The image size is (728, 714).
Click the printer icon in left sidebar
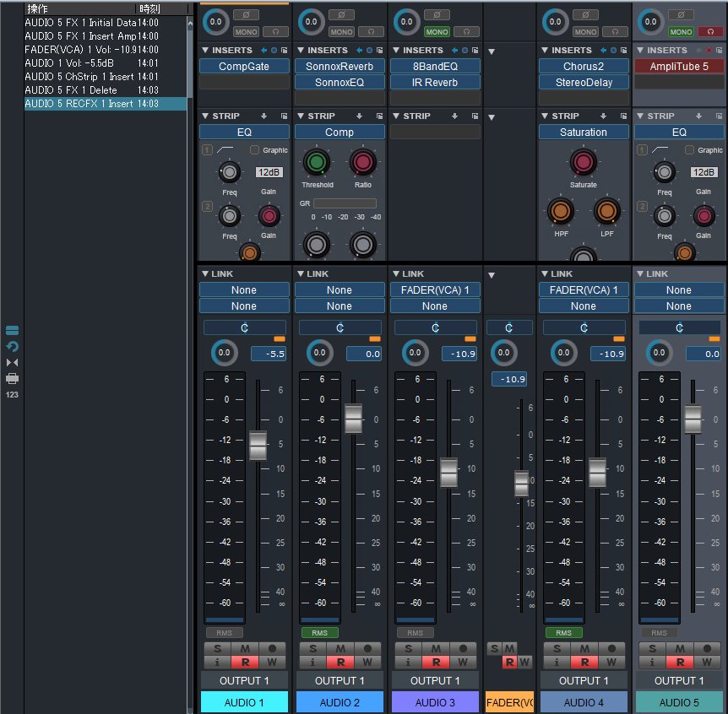coord(12,378)
